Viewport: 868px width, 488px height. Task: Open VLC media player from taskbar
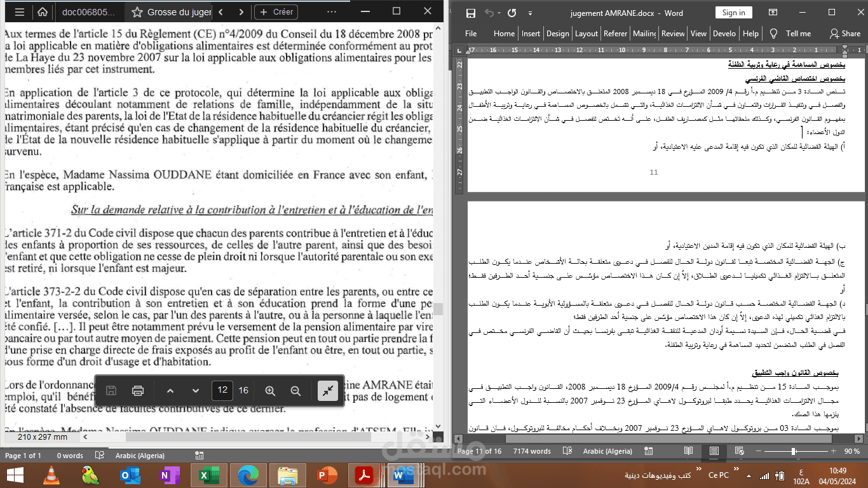[52, 475]
